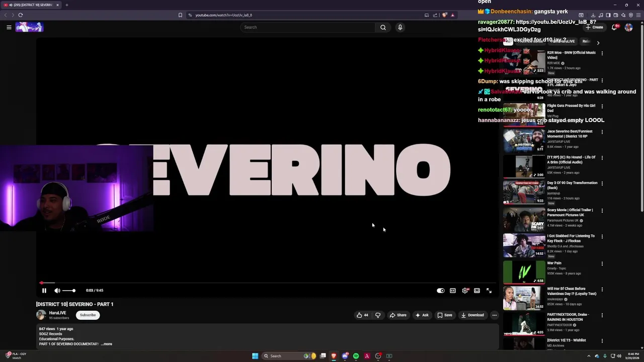Open a new browser tab with plus
This screenshot has height=362, width=644.
pos(66,5)
